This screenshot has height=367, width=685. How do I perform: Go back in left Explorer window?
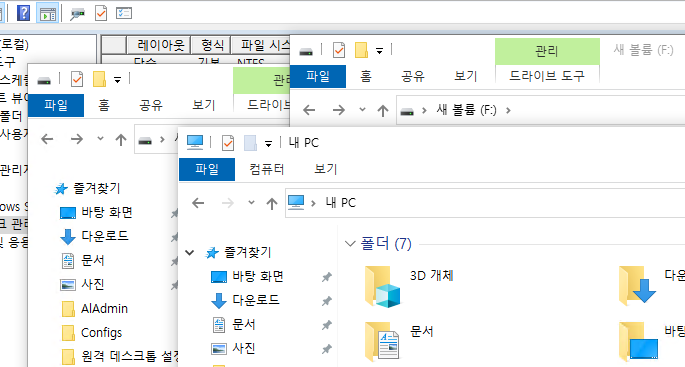point(47,139)
